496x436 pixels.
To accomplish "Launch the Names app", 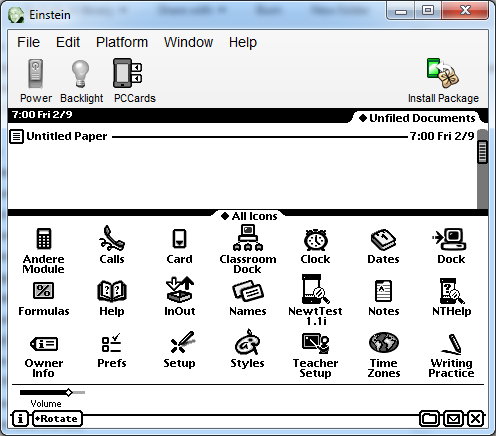I will 248,299.
